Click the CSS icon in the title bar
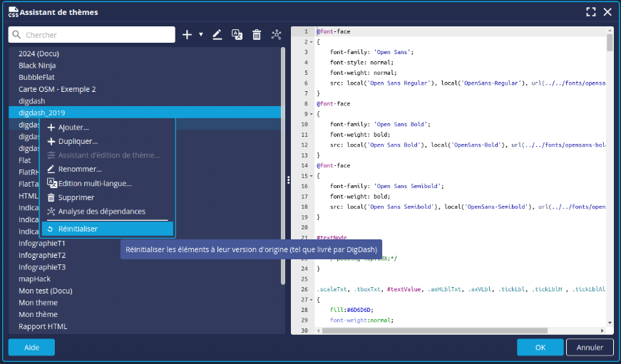 [x=13, y=12]
